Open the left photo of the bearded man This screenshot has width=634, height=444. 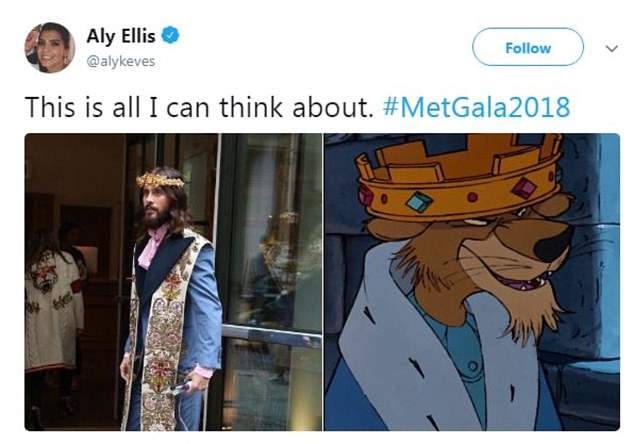(172, 281)
